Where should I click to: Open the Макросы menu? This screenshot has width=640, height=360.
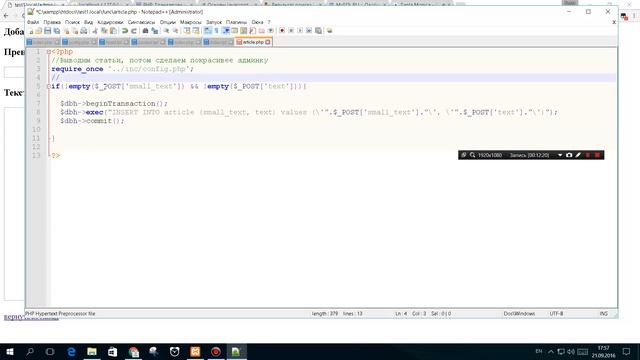tap(191, 22)
